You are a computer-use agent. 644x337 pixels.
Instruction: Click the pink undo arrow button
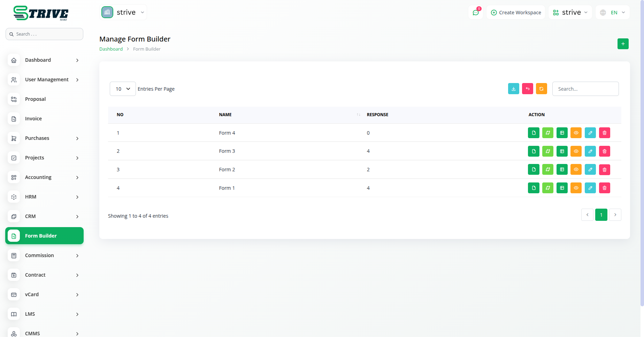527,89
